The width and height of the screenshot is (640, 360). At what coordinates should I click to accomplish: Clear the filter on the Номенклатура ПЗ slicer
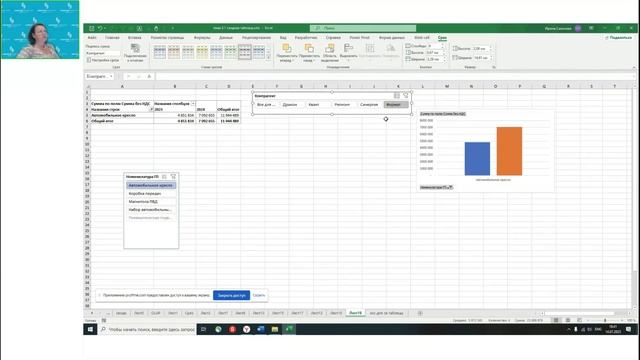(173, 176)
